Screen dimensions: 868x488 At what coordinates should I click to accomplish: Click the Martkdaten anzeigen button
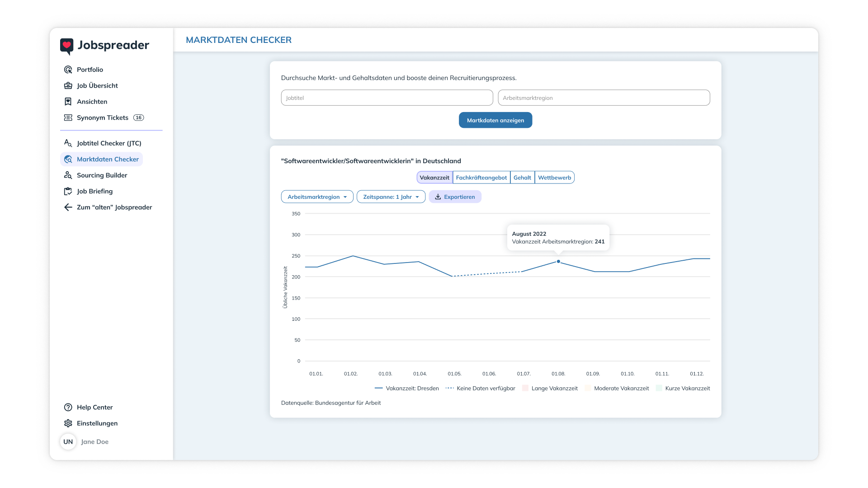(x=495, y=120)
